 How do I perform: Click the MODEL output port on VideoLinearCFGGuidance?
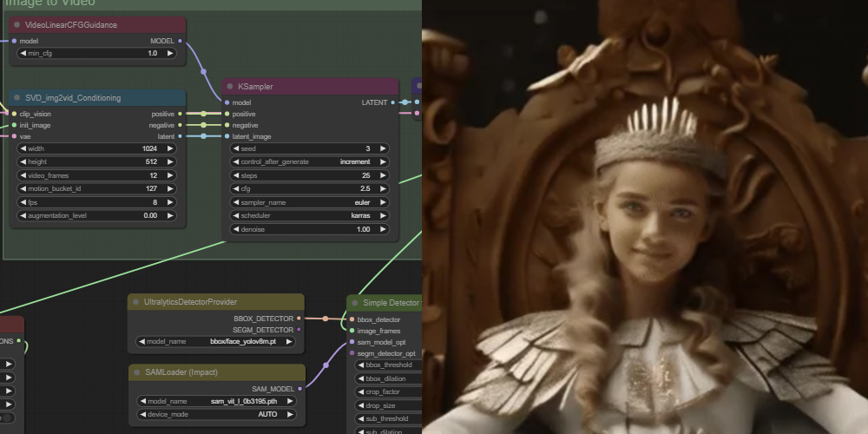(x=180, y=41)
